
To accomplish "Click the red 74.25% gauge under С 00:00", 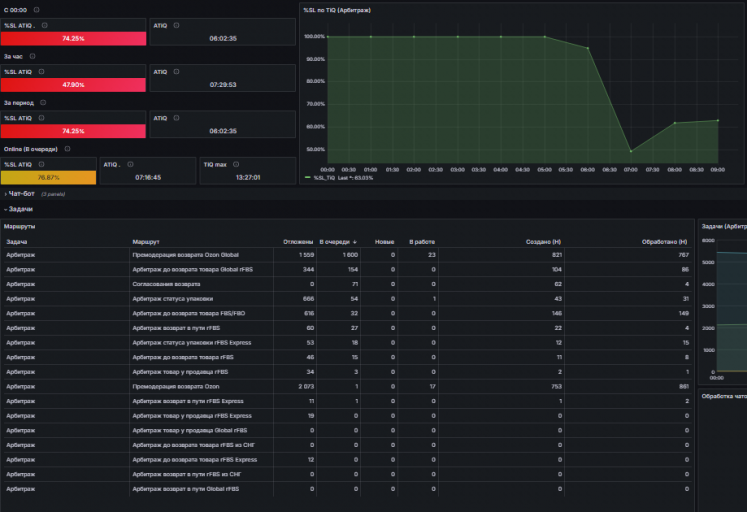I will (73, 39).
